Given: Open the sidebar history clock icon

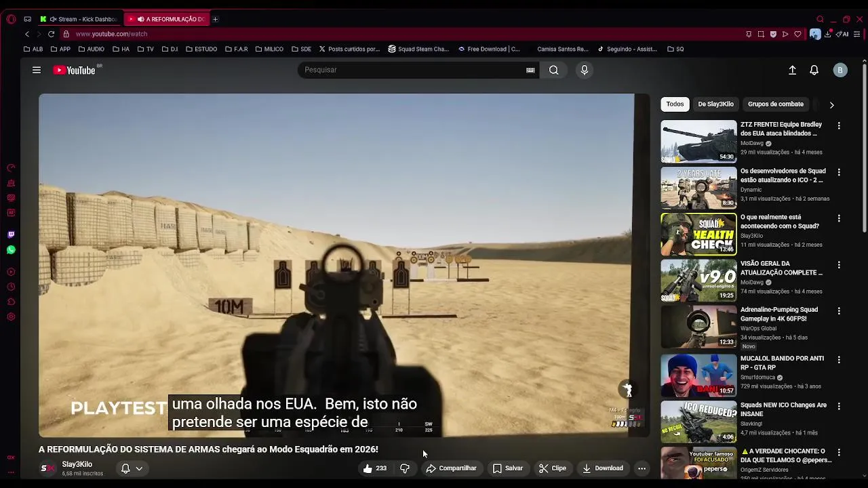Looking at the screenshot, I should tap(11, 287).
